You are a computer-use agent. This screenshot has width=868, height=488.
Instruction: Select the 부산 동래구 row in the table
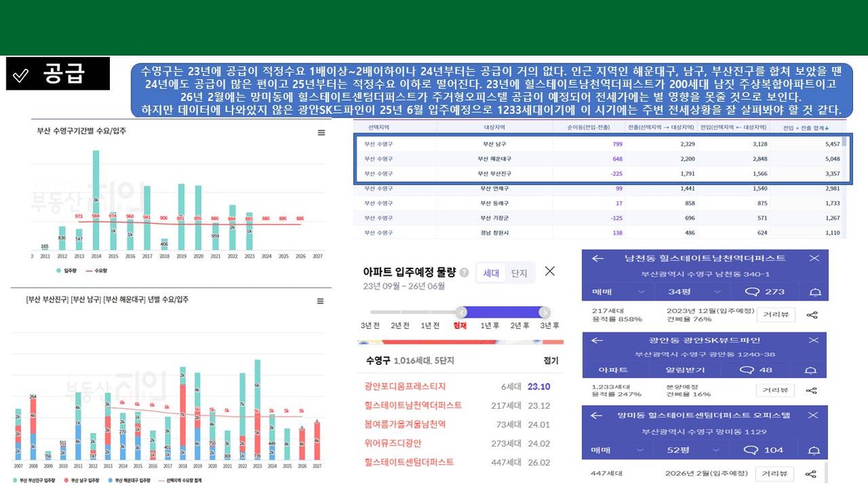(598, 203)
